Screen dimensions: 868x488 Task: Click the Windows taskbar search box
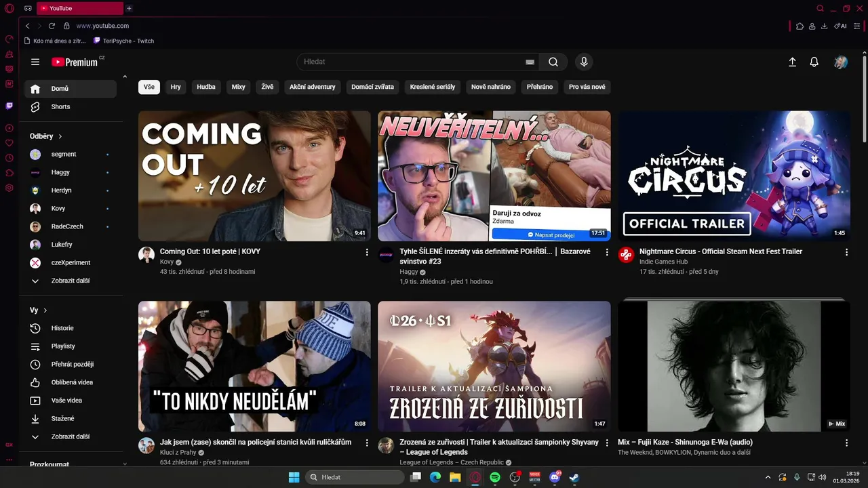[355, 477]
